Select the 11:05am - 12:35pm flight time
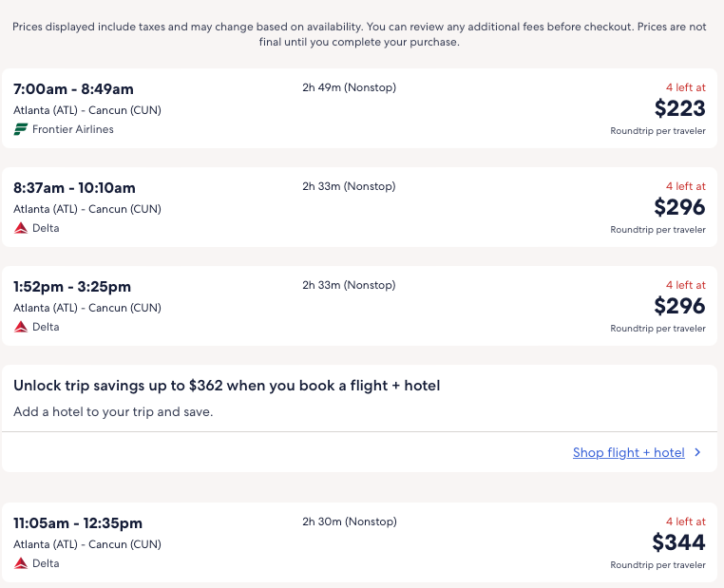Viewport: 724px width, 588px height. pos(78,523)
